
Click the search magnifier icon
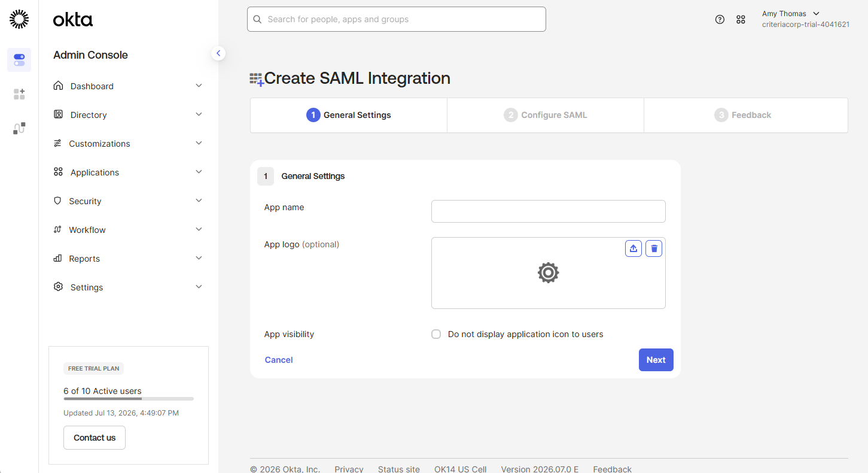(x=258, y=19)
